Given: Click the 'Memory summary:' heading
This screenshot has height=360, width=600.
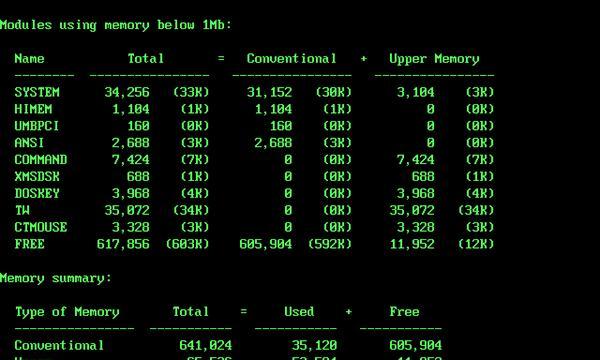Looking at the screenshot, I should [x=56, y=278].
